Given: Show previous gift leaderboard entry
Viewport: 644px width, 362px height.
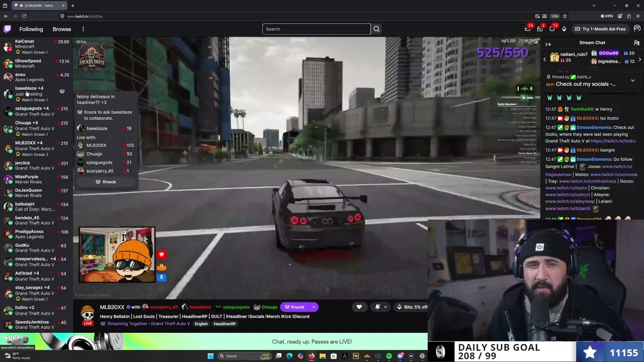Looking at the screenshot, I should click(x=544, y=60).
